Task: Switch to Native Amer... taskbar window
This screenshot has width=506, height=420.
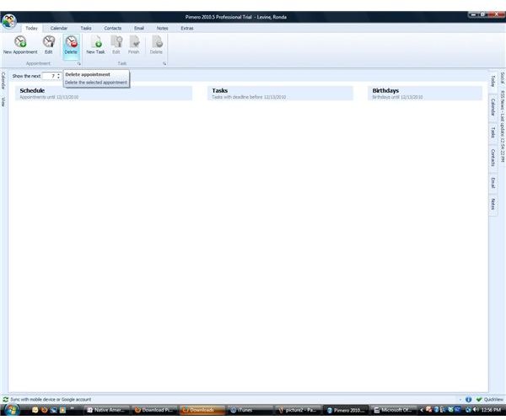Action: (x=106, y=410)
